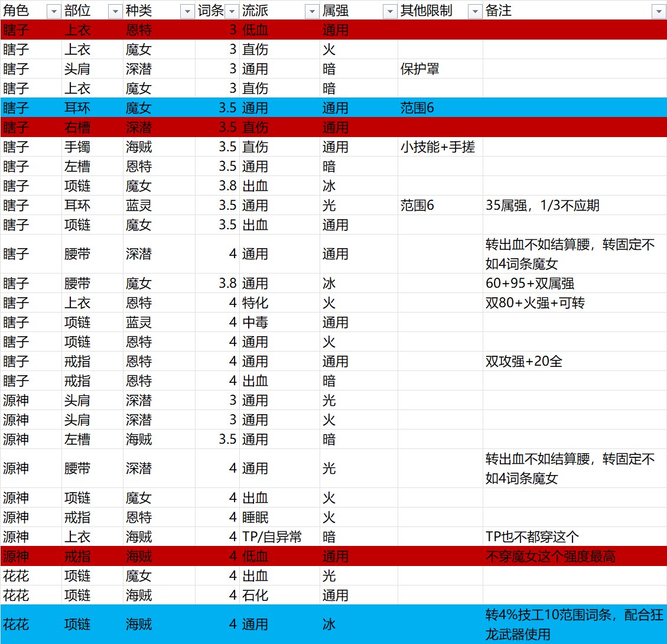
Task: Click the 睡眠 cell
Action: (x=279, y=517)
